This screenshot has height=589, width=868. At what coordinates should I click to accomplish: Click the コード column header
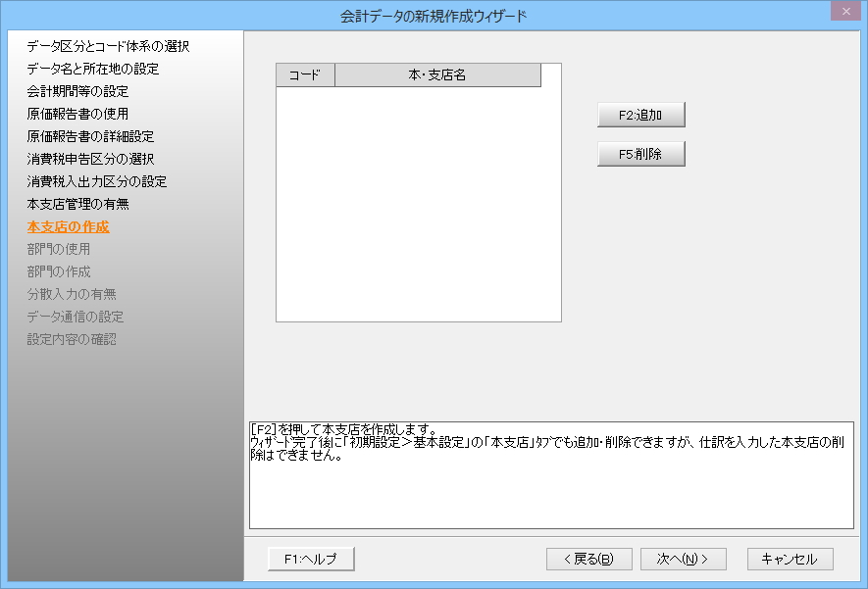coord(305,75)
